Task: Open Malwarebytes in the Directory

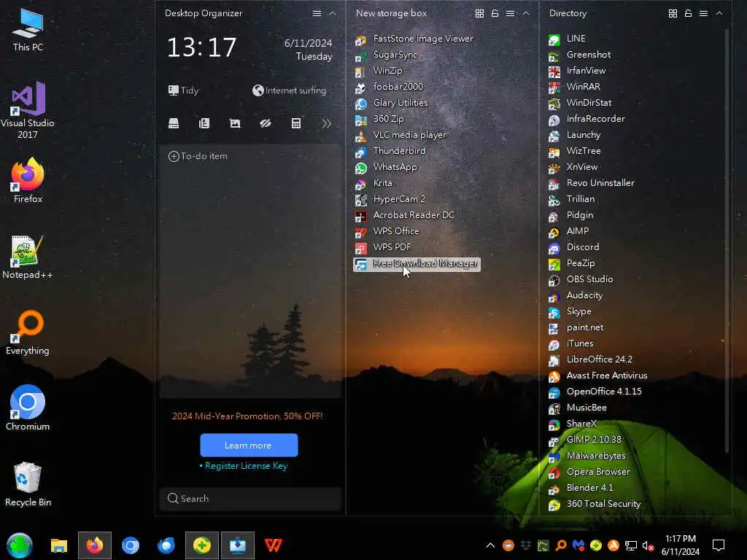Action: (587, 456)
